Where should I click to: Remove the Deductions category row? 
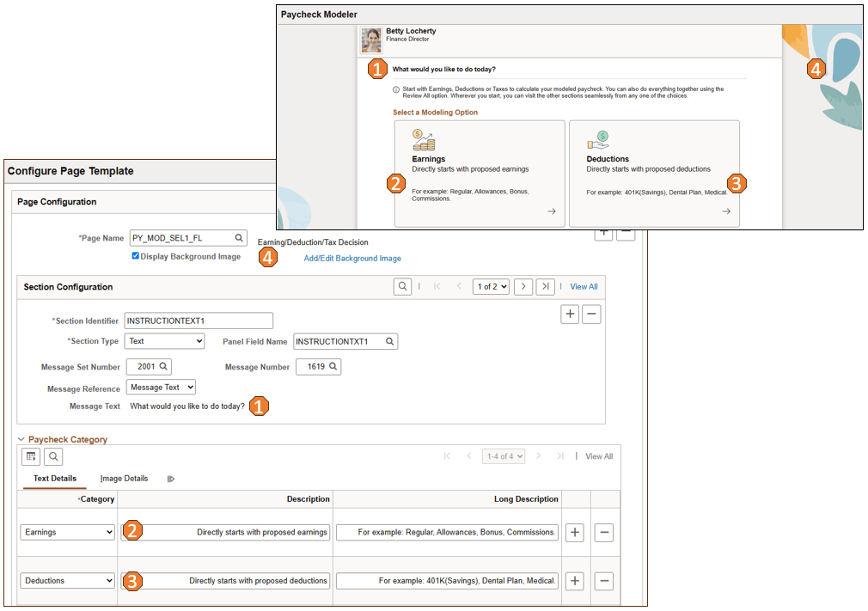point(603,581)
